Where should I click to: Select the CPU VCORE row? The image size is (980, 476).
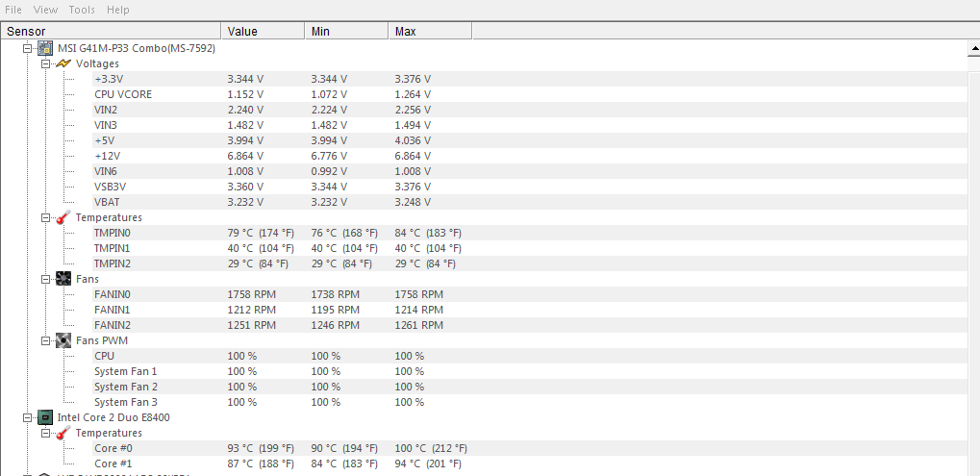point(528,94)
